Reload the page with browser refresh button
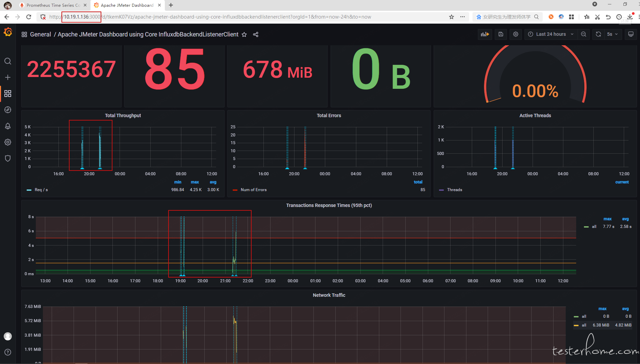 (x=29, y=17)
